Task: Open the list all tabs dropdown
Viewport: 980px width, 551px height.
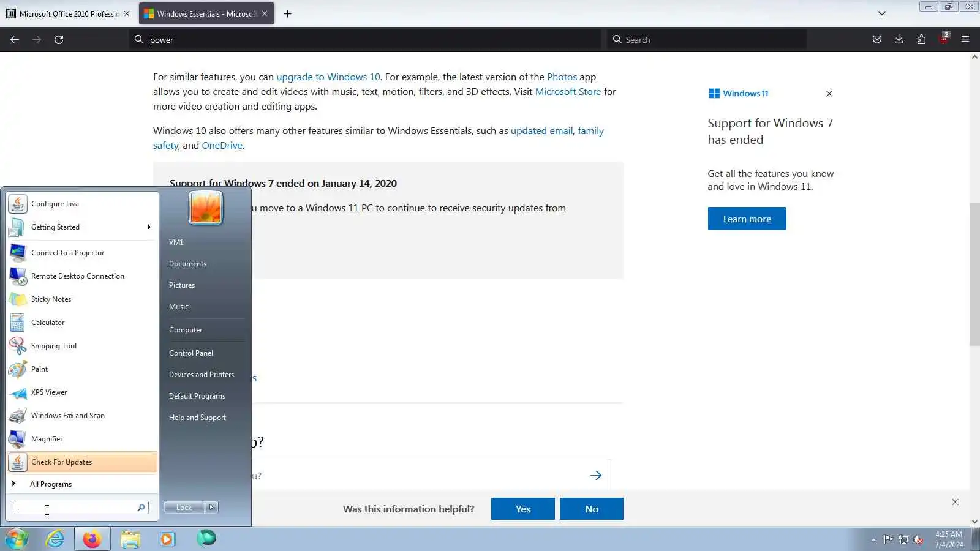Action: point(882,13)
